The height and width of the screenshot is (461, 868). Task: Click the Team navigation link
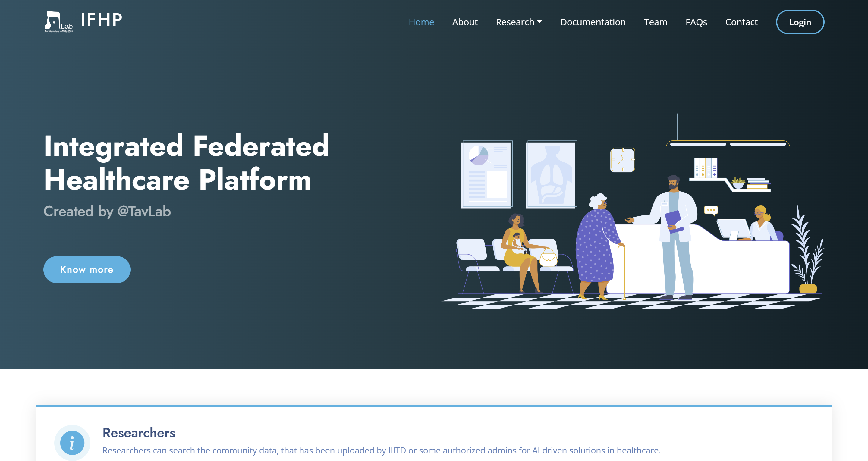coord(655,22)
